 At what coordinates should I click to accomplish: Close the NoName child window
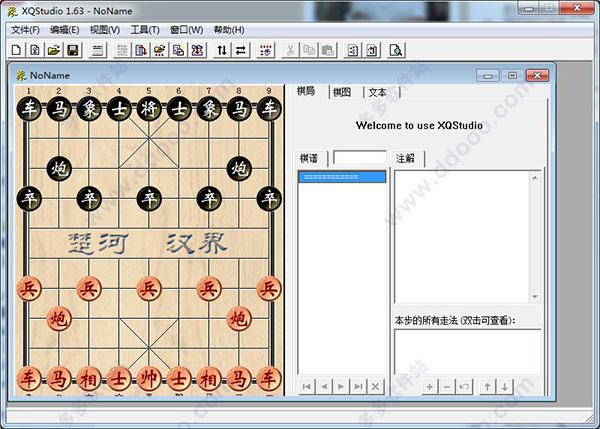[537, 75]
